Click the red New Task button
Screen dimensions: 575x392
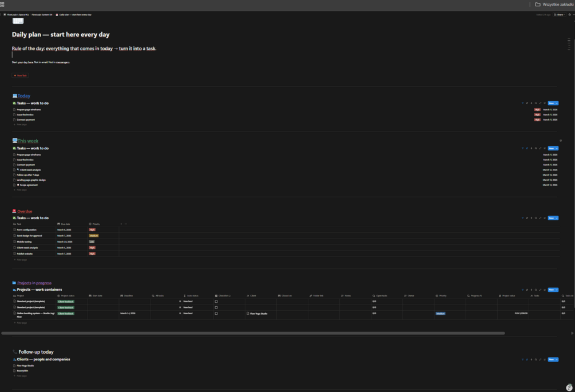20,76
